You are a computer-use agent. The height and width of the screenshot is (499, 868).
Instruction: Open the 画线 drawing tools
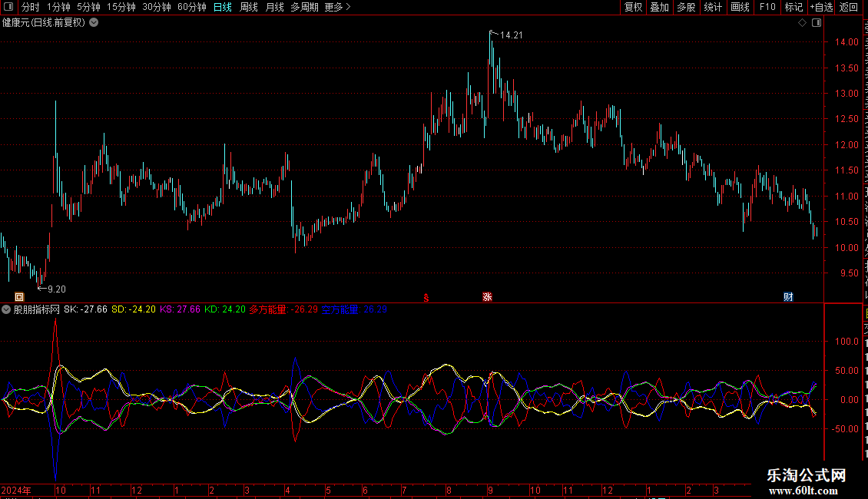(x=740, y=7)
